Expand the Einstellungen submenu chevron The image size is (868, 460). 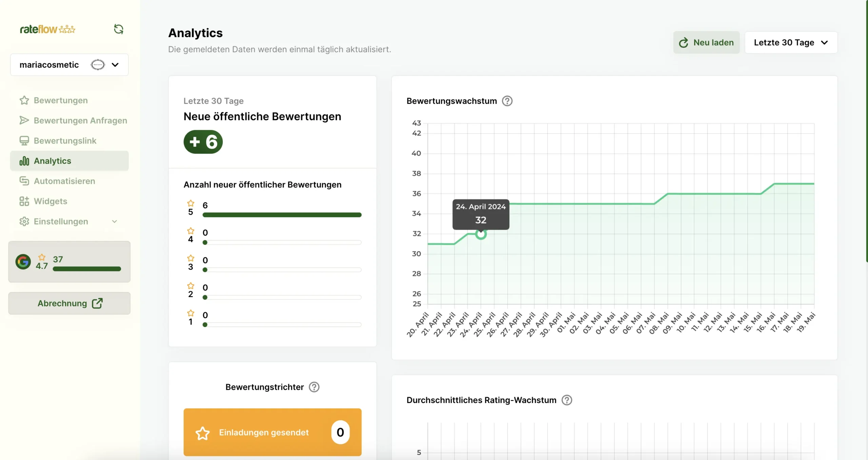(115, 222)
